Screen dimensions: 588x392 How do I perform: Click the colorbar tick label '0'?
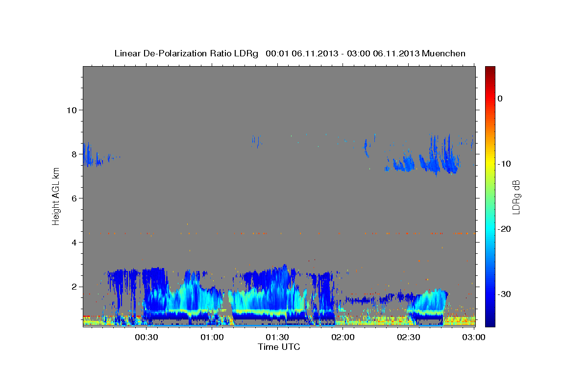coord(500,98)
